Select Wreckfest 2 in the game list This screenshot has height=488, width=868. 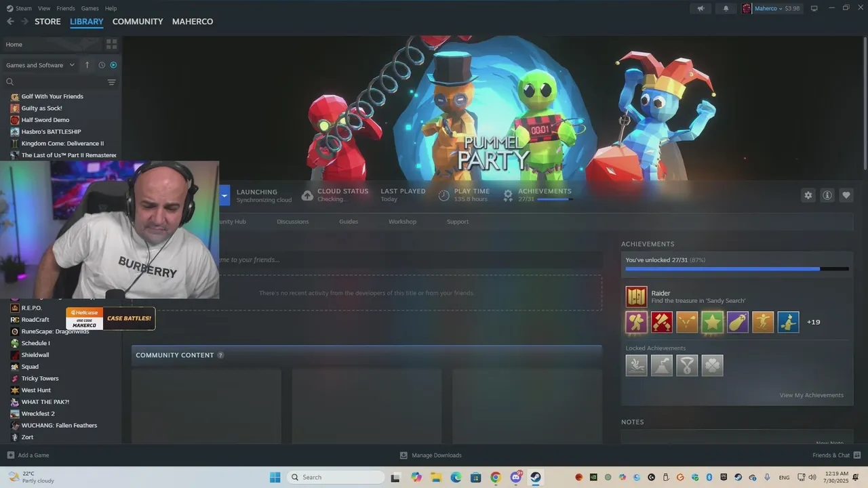click(x=38, y=413)
